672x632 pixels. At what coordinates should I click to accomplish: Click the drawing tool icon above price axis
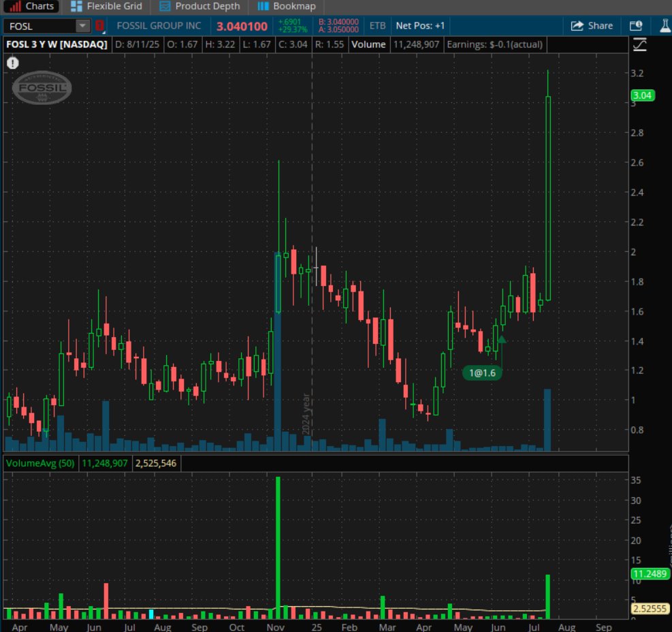click(640, 44)
